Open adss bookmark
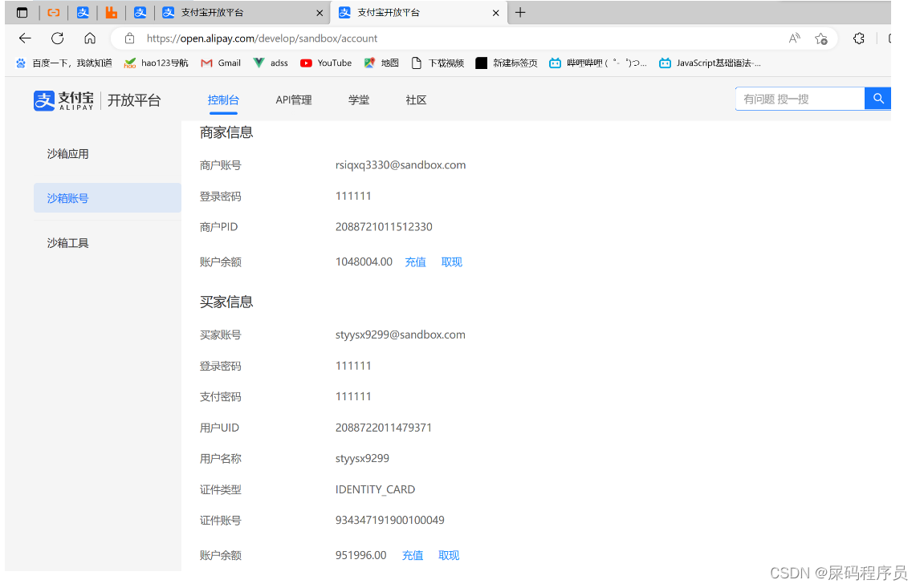The image size is (920, 588). point(271,63)
